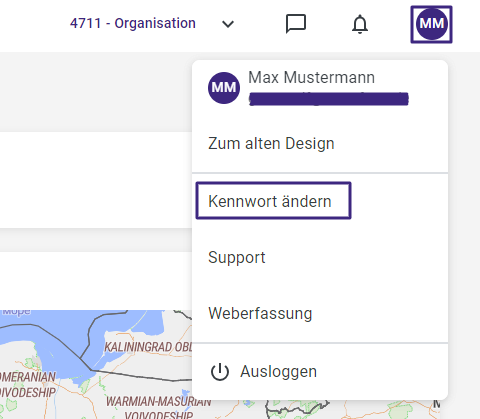480x419 pixels.
Task: Click the Warmian-Masurian Voivodeship map label
Action: point(159,408)
